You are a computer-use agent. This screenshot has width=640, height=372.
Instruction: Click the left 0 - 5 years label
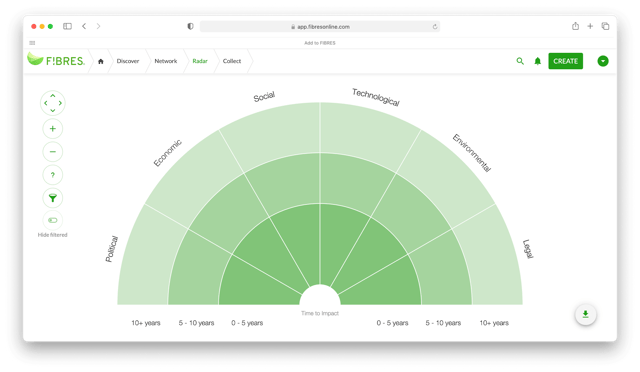click(x=247, y=323)
